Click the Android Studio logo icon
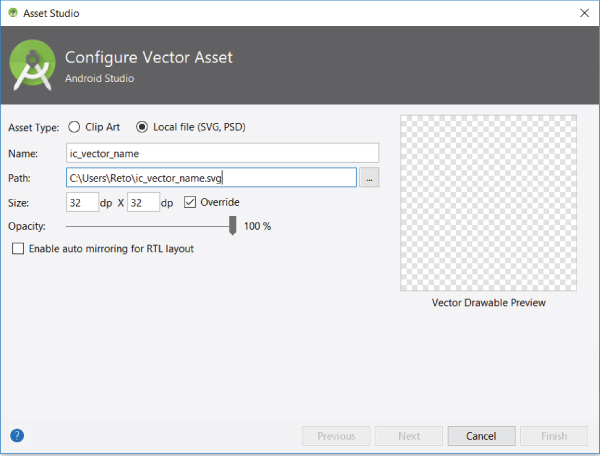The width and height of the screenshot is (600, 456). 31,65
